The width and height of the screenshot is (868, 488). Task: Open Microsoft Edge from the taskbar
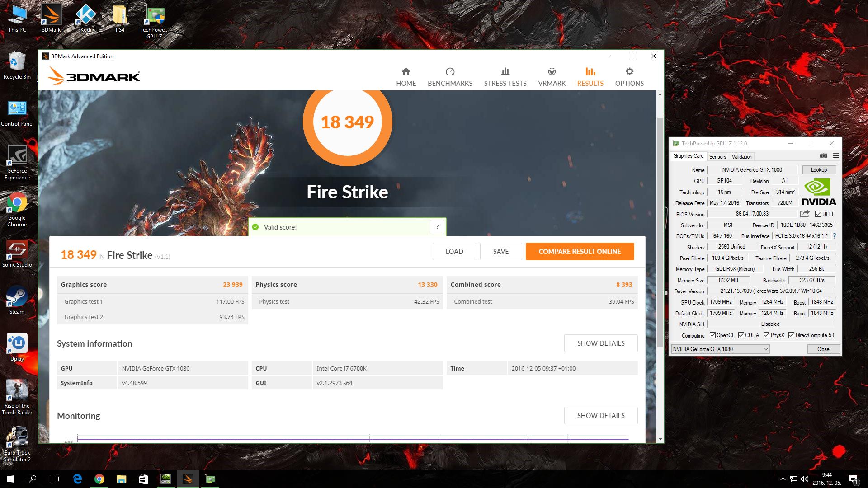pyautogui.click(x=77, y=479)
